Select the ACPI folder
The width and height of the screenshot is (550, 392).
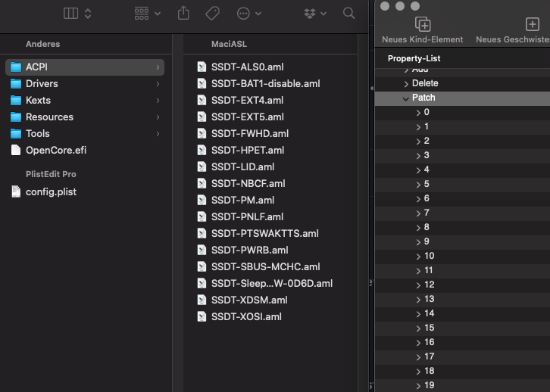[85, 67]
